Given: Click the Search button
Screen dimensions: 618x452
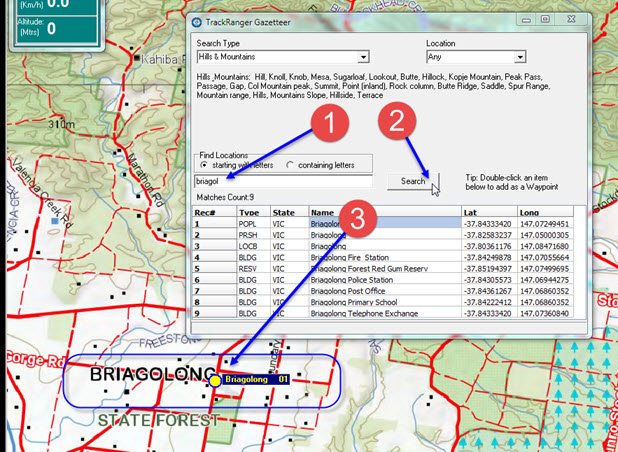Looking at the screenshot, I should 413,181.
